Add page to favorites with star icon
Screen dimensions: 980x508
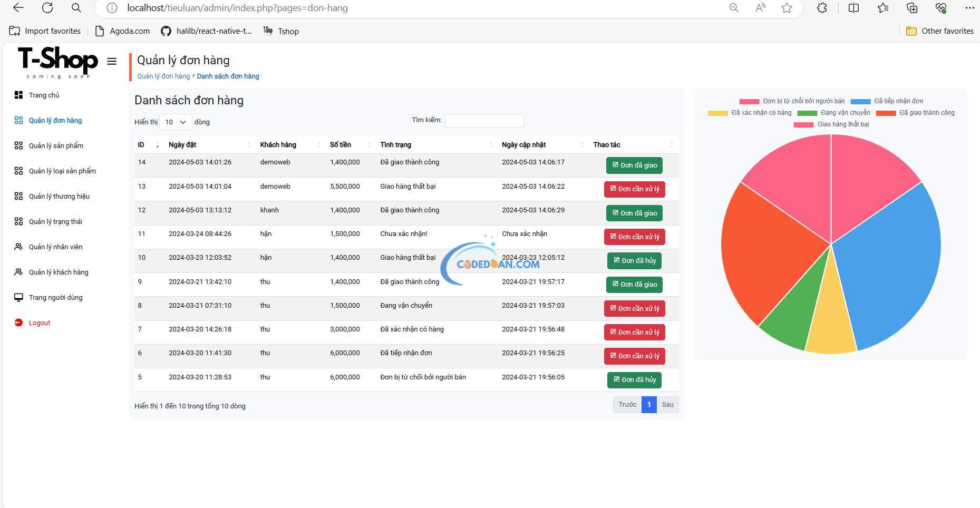tap(787, 8)
